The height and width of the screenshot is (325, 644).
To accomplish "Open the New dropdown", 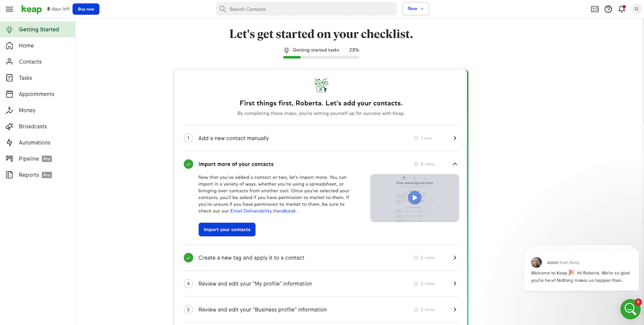I will point(416,9).
